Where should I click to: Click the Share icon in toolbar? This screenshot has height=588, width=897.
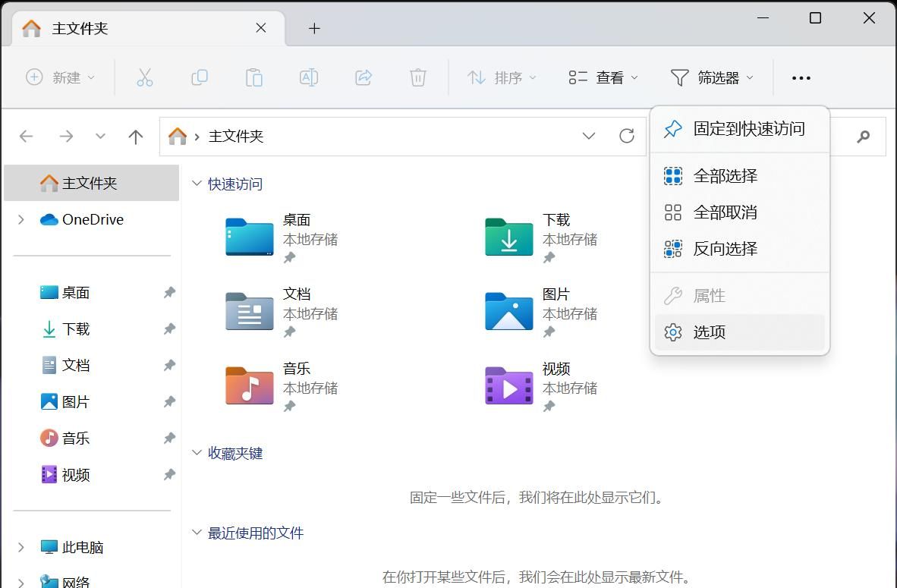(364, 77)
